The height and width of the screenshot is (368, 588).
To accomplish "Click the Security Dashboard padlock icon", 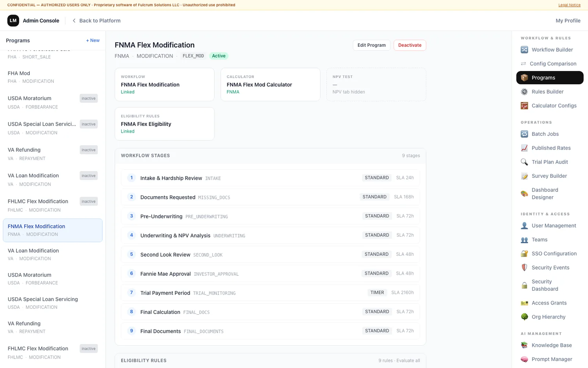I will (x=524, y=285).
